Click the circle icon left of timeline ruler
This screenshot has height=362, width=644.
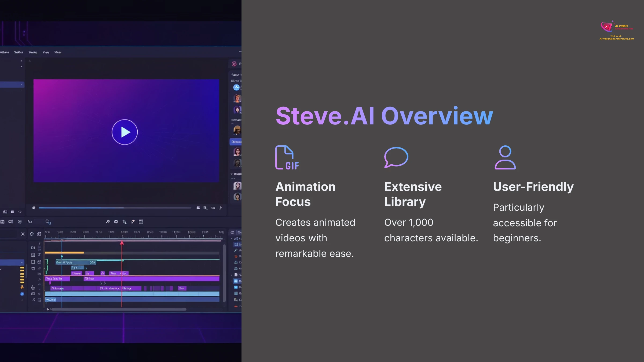[31, 234]
